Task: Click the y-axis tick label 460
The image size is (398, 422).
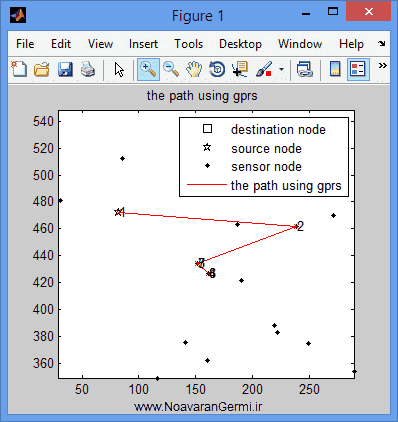Action: 43,228
